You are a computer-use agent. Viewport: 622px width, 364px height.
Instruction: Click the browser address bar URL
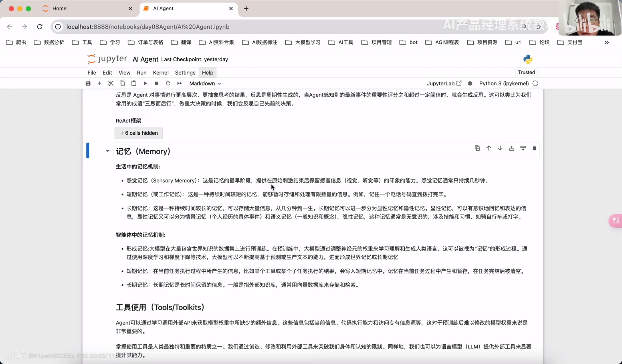pyautogui.click(x=148, y=27)
